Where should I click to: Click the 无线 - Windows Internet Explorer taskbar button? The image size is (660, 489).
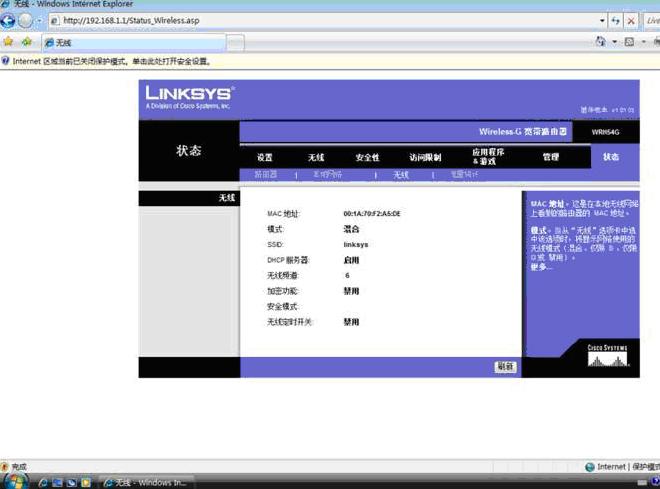tap(147, 483)
